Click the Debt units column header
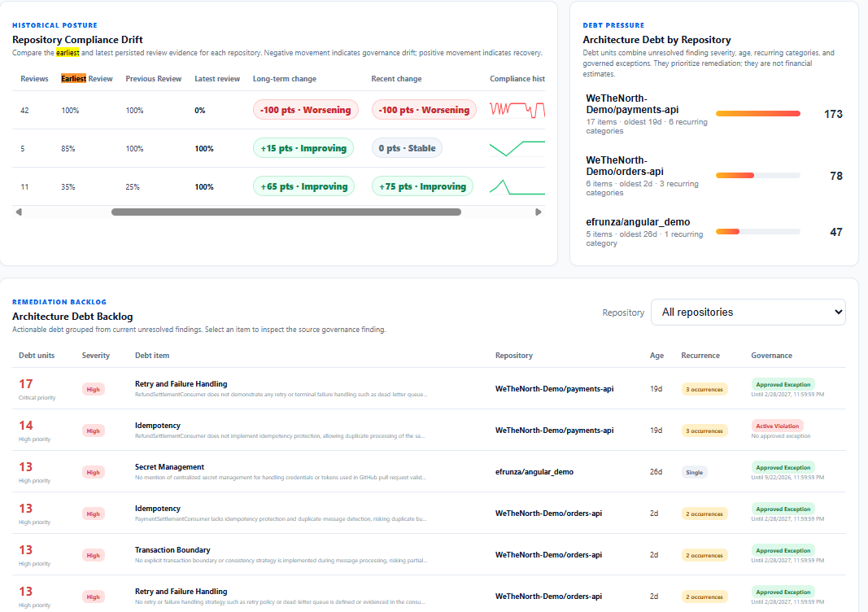Screen dimensions: 868x612 [37, 356]
